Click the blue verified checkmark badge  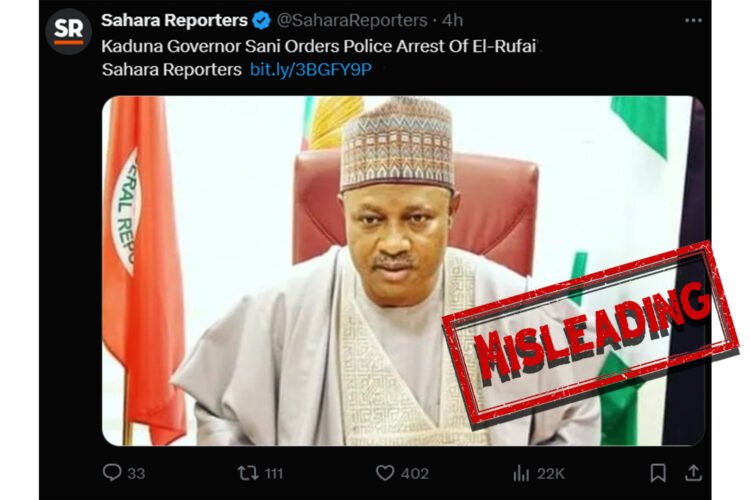tap(262, 20)
